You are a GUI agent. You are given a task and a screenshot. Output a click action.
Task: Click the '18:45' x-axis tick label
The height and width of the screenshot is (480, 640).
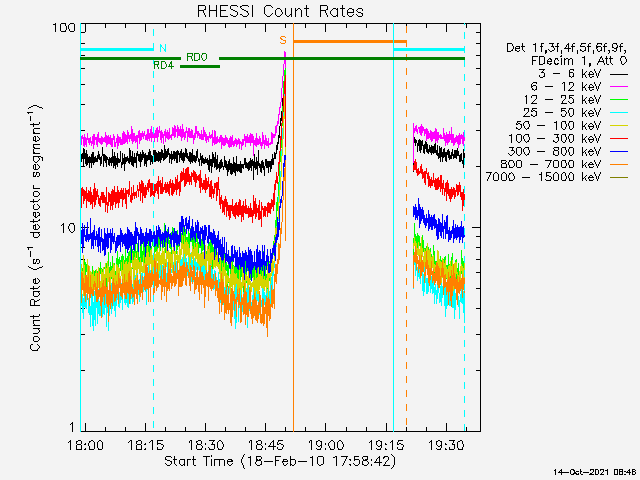[266, 445]
